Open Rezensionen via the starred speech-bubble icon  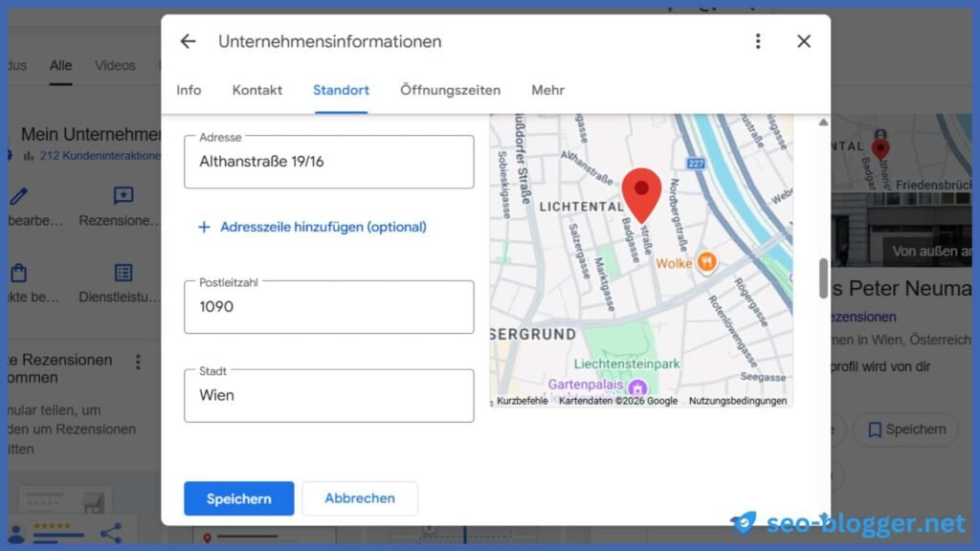[x=123, y=195]
